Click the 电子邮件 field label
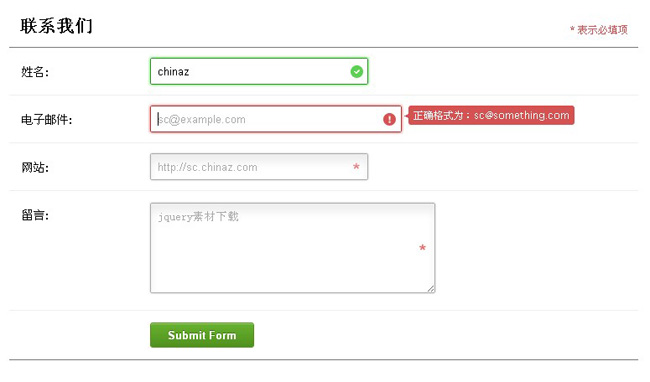 47,120
